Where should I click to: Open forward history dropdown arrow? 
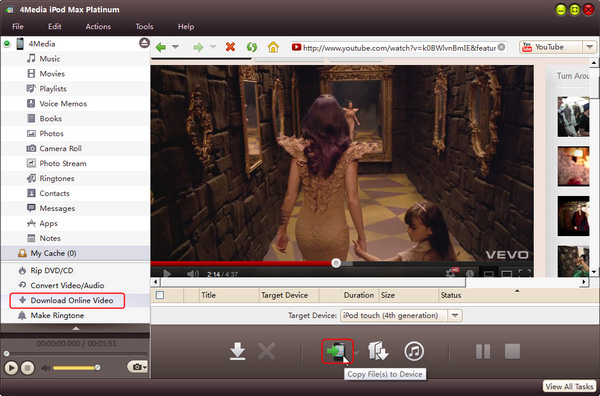pos(213,47)
